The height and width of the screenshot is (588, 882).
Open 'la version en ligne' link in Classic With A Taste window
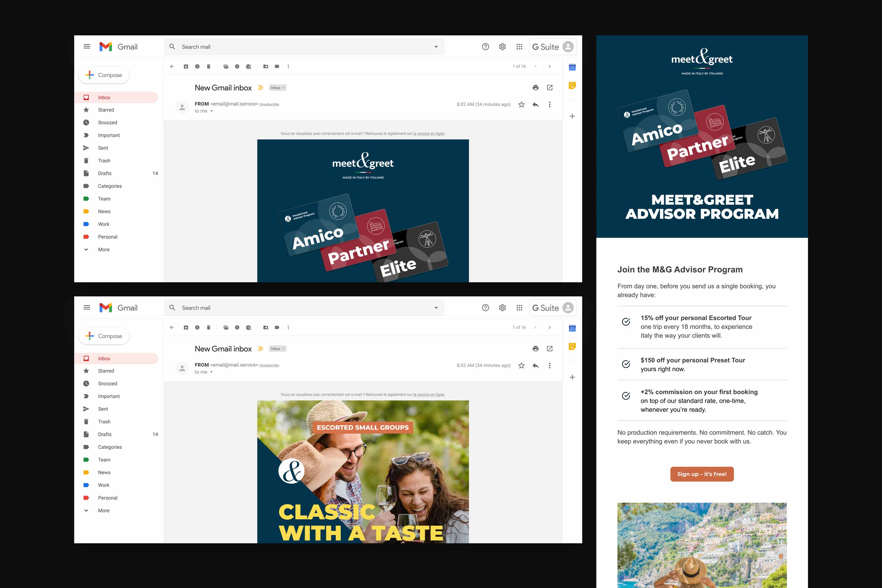(x=429, y=395)
